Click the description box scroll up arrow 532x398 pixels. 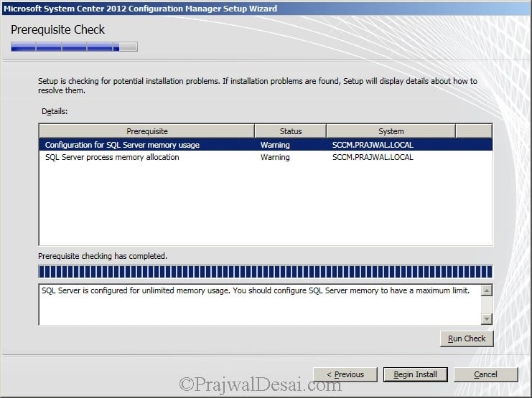(x=487, y=290)
